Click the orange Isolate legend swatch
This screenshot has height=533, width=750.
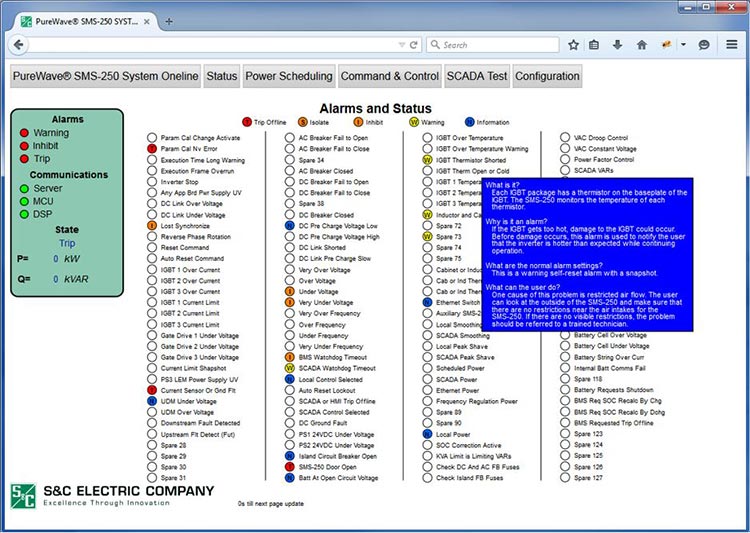302,122
